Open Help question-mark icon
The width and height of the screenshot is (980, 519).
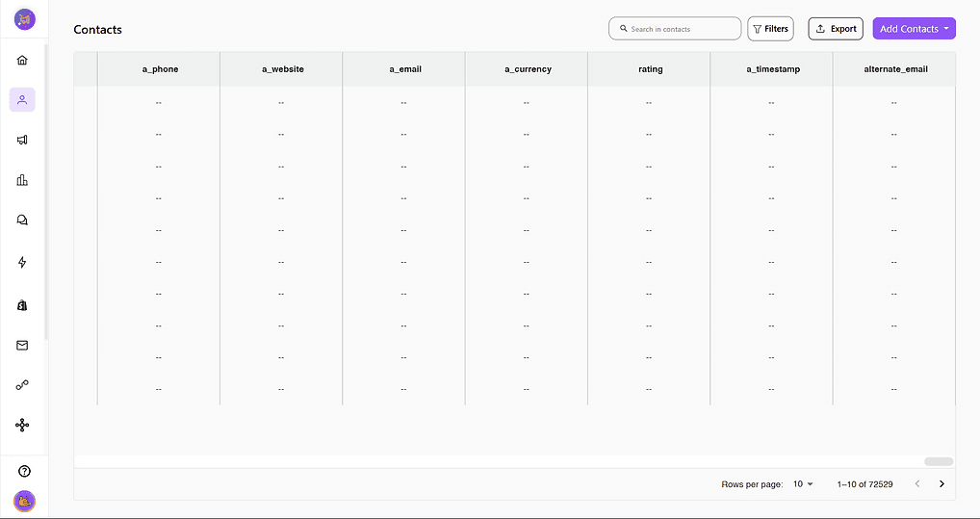[x=24, y=472]
